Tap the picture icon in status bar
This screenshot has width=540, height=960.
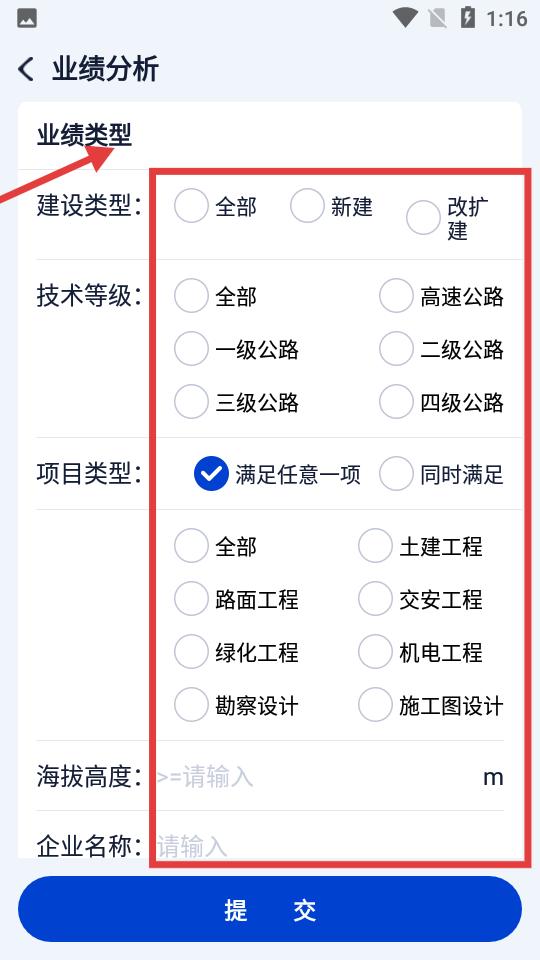[x=27, y=18]
